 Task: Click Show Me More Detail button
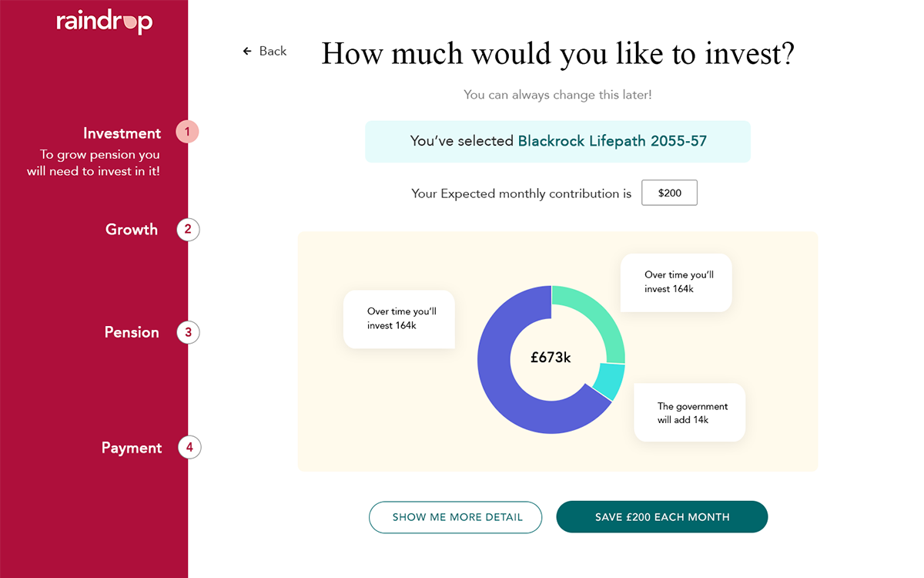point(456,517)
